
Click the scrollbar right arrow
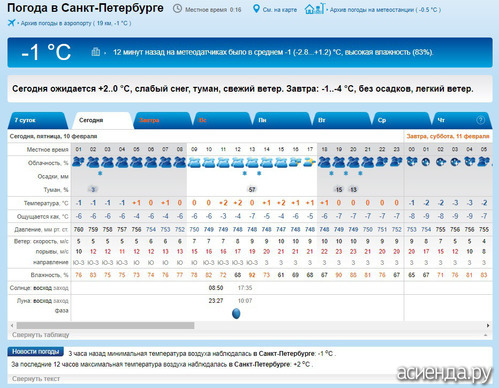pos(488,325)
